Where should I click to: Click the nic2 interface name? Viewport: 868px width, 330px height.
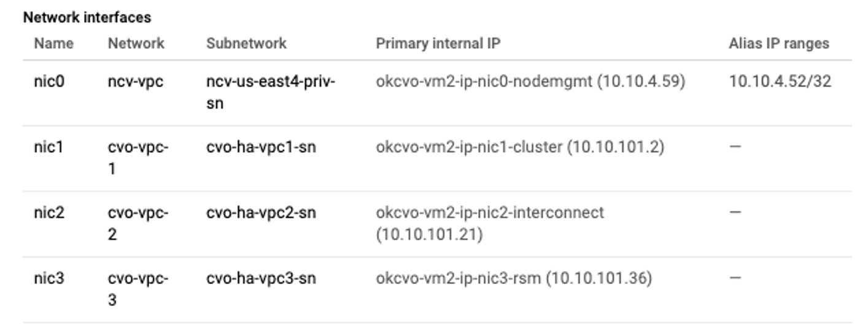point(48,213)
